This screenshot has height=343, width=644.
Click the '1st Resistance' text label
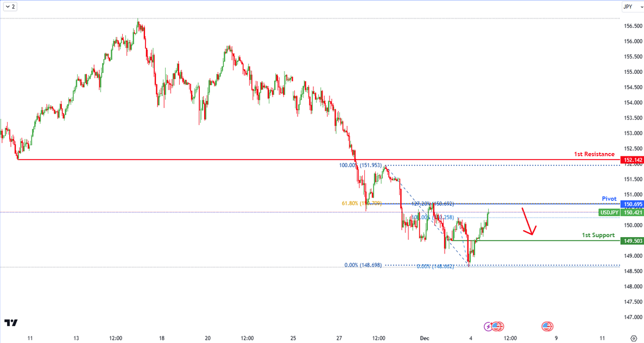click(x=594, y=154)
